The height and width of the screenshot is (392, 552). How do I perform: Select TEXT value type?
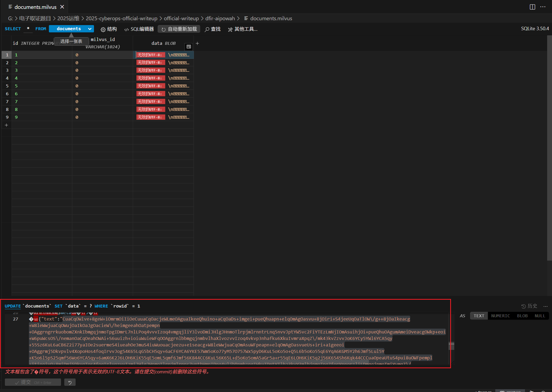click(x=479, y=316)
